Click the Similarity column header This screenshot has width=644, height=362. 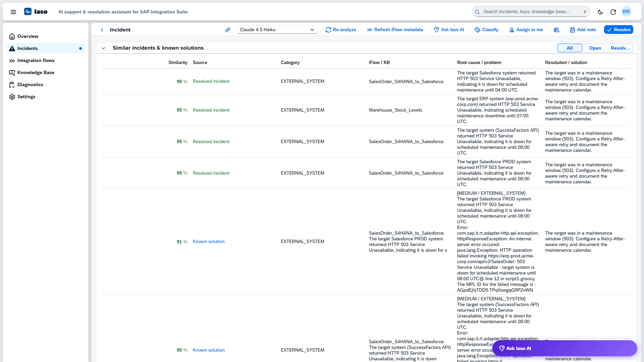click(178, 63)
